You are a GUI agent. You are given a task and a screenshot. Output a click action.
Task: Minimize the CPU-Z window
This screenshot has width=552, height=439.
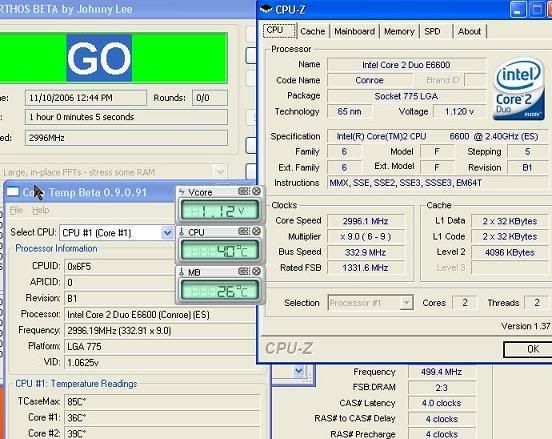518,10
